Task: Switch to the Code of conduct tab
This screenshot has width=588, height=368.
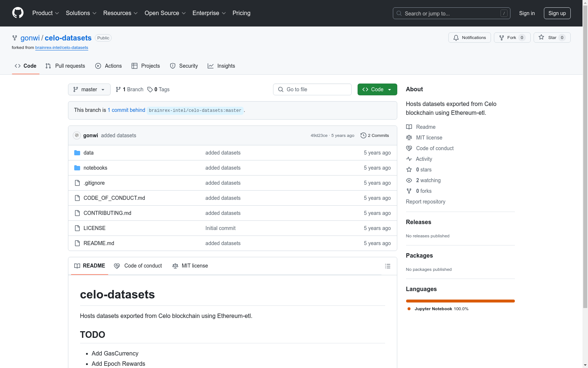Action: [x=138, y=266]
